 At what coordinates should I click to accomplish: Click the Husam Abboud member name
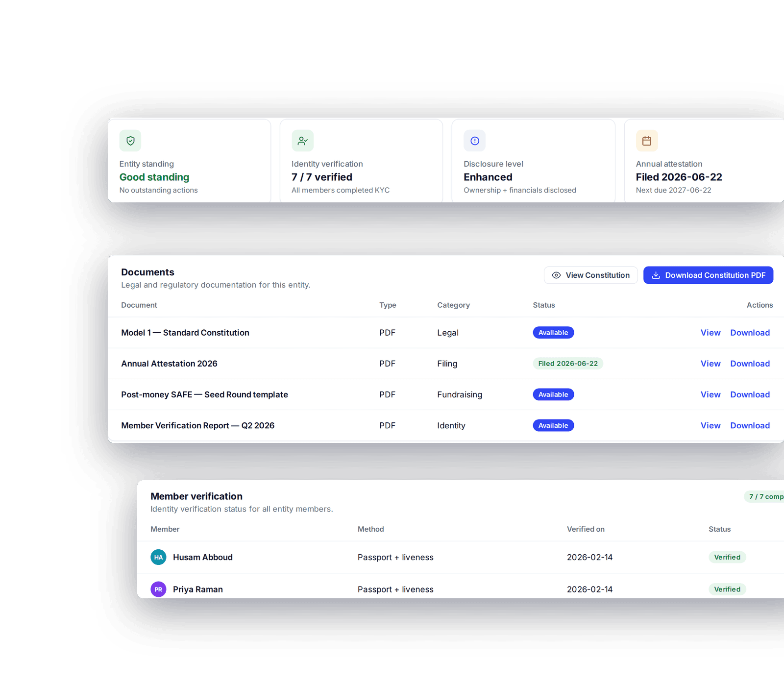tap(203, 557)
